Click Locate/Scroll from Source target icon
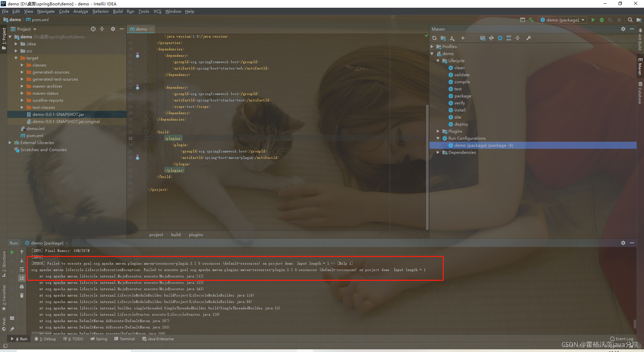This screenshot has height=352, width=644. [93, 29]
